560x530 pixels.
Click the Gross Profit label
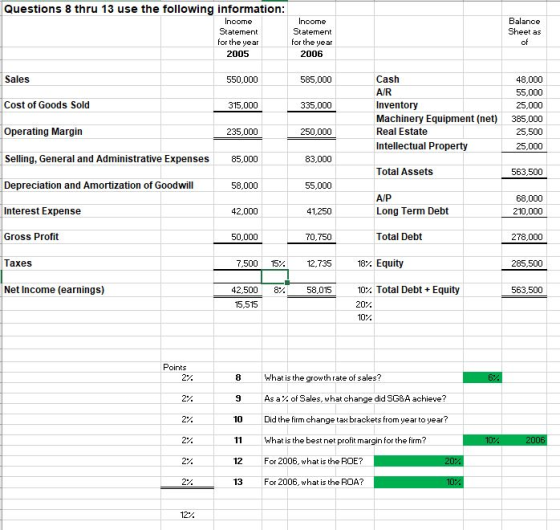click(31, 236)
